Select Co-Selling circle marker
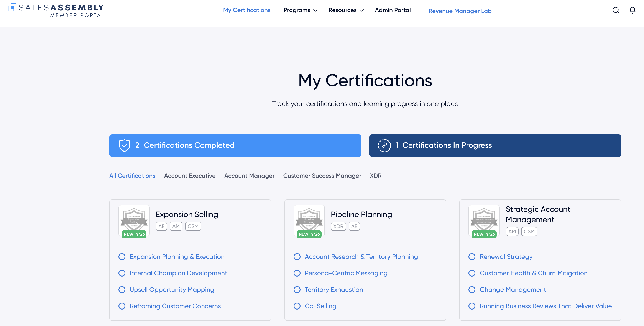644x326 pixels. 297,306
